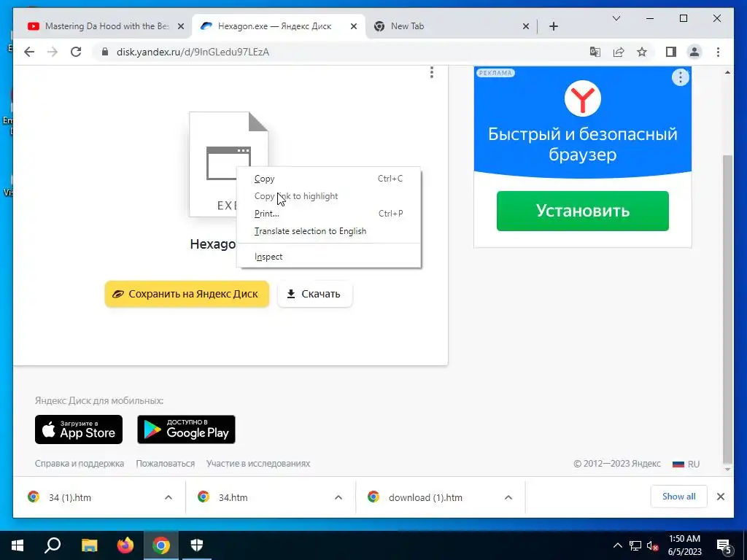Open the translate page icon in address bar
This screenshot has width=747, height=560.
click(595, 52)
